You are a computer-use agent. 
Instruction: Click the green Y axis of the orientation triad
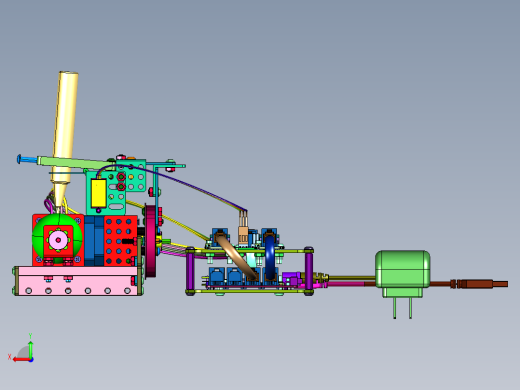coord(30,348)
